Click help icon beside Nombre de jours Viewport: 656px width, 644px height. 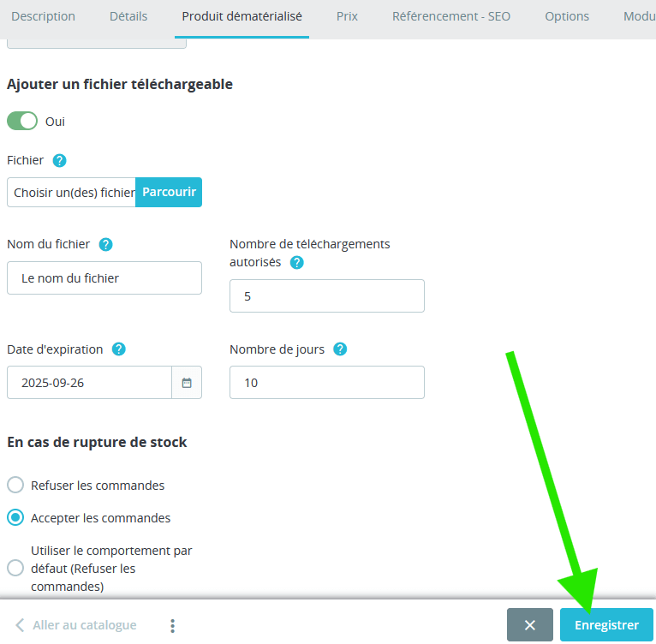point(340,349)
